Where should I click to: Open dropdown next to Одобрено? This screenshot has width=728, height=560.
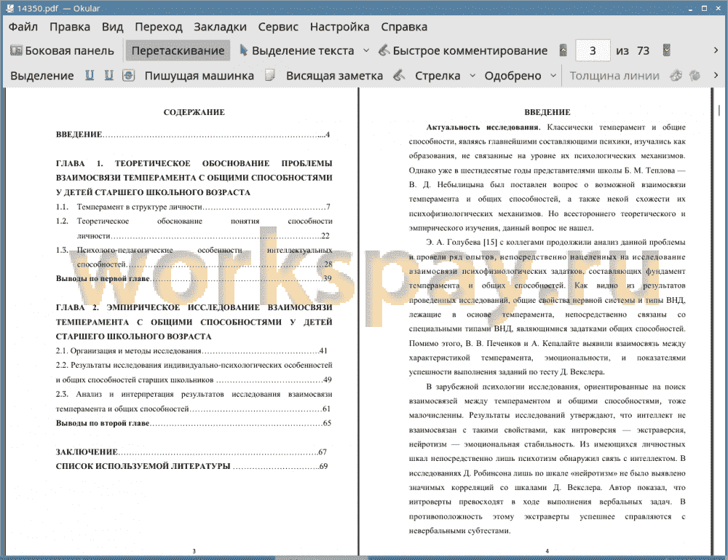[x=553, y=76]
